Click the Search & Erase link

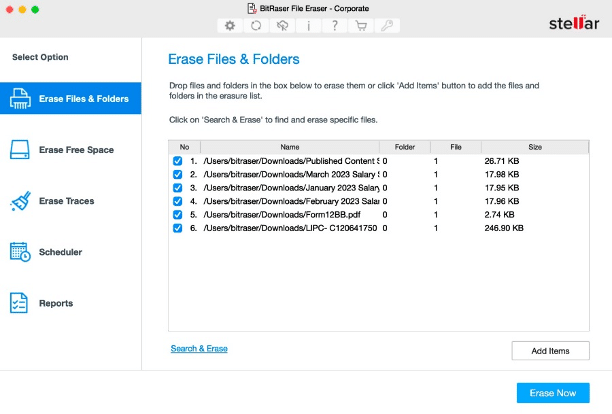coord(199,348)
